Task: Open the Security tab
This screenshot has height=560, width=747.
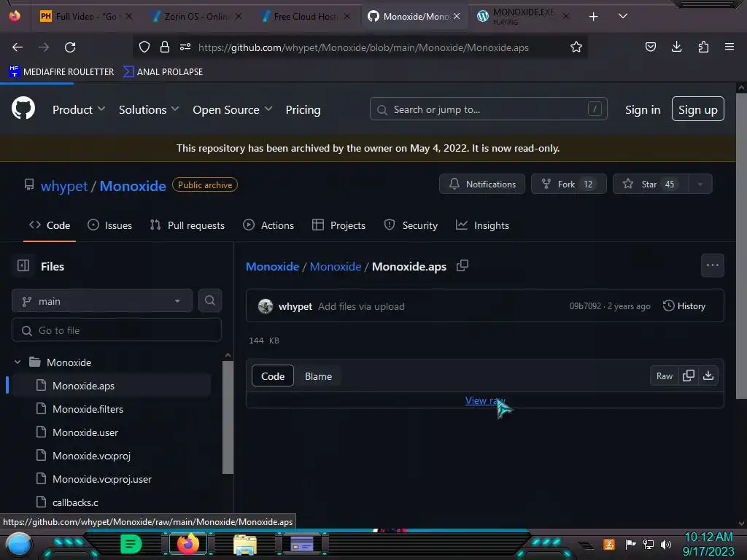Action: point(411,225)
